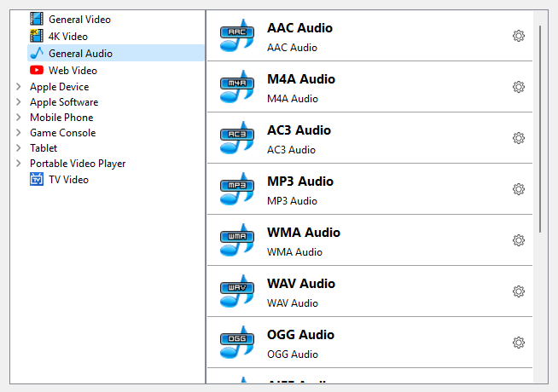Viewport: 558px width, 392px height.
Task: Click the MP3 Audio format icon
Action: click(237, 189)
